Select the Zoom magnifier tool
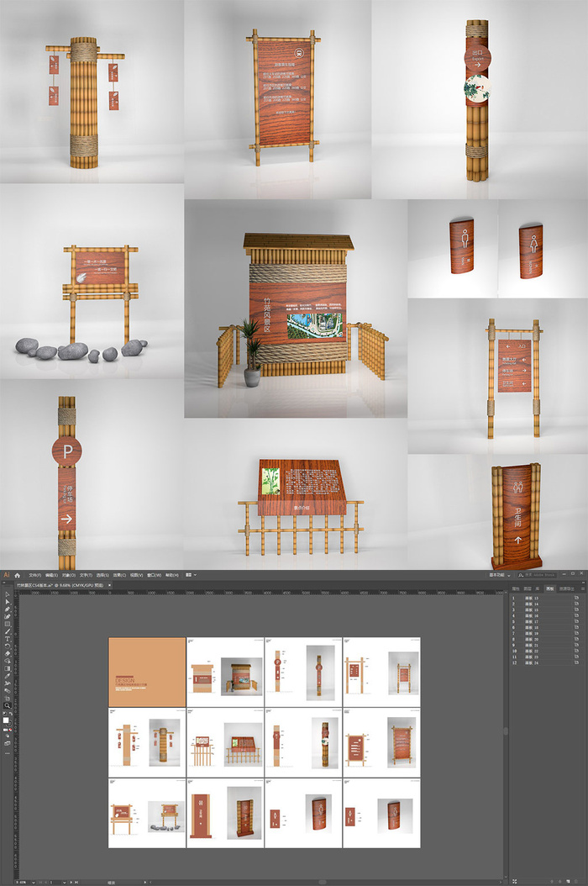Image resolution: width=588 pixels, height=886 pixels. click(x=7, y=705)
